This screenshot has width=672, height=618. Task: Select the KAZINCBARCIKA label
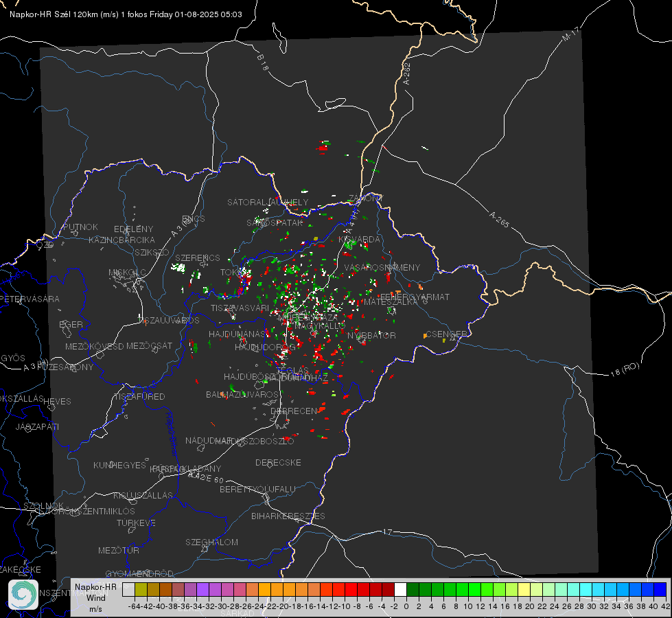pos(121,240)
